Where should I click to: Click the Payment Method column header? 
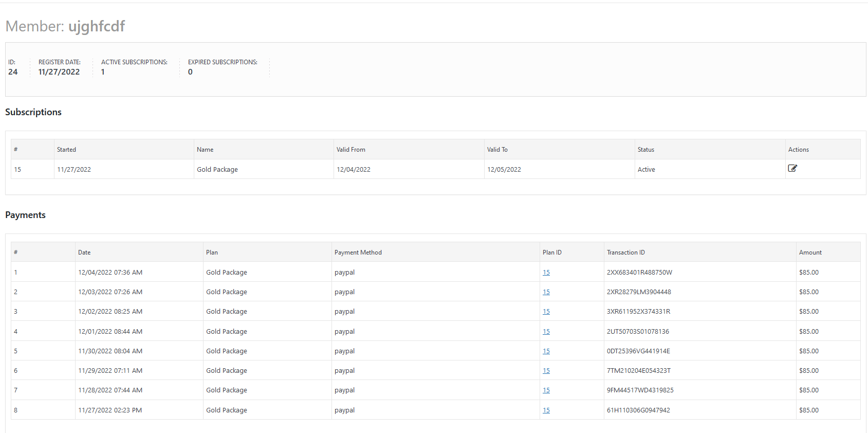pos(358,252)
